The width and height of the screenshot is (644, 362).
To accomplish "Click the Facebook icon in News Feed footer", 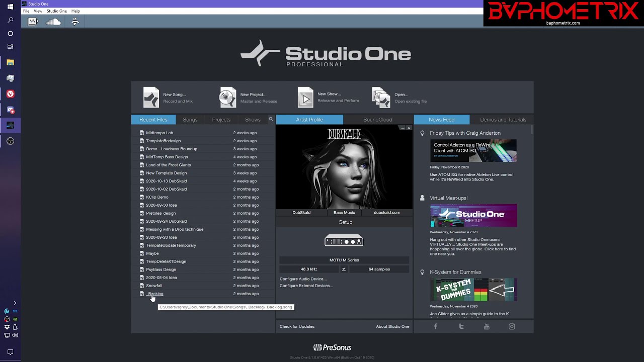I will pyautogui.click(x=436, y=326).
